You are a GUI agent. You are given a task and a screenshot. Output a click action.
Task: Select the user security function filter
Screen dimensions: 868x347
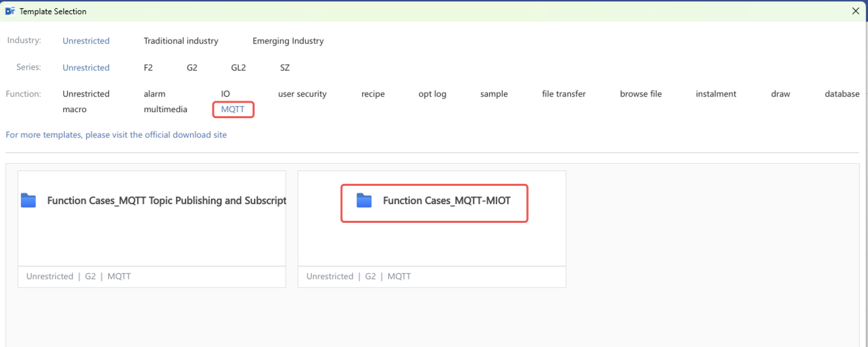point(302,94)
